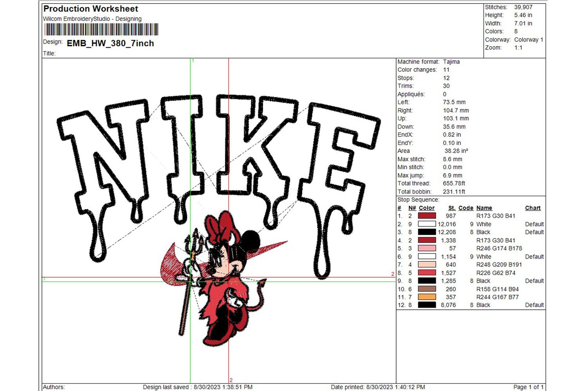Select the stitch total 39,907

[523, 7]
